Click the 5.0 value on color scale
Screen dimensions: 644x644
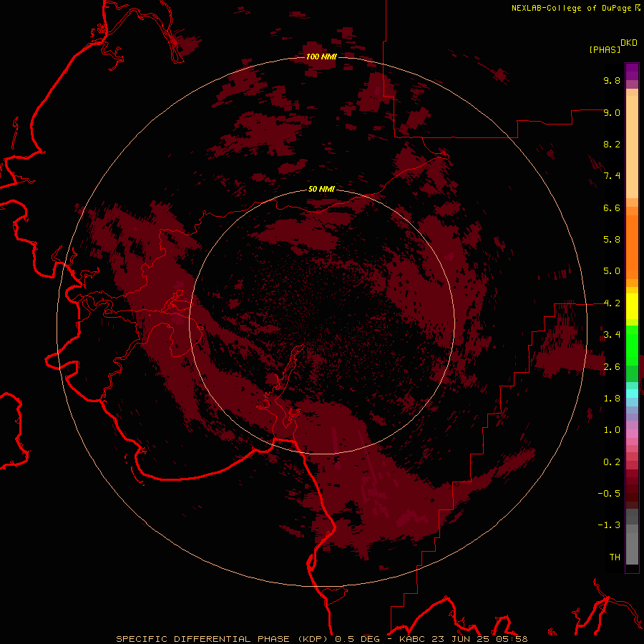(x=612, y=271)
